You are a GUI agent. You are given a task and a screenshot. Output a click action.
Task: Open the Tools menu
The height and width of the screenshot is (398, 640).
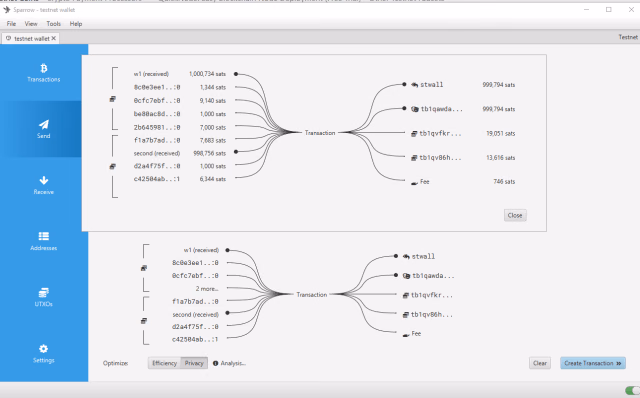click(x=53, y=24)
